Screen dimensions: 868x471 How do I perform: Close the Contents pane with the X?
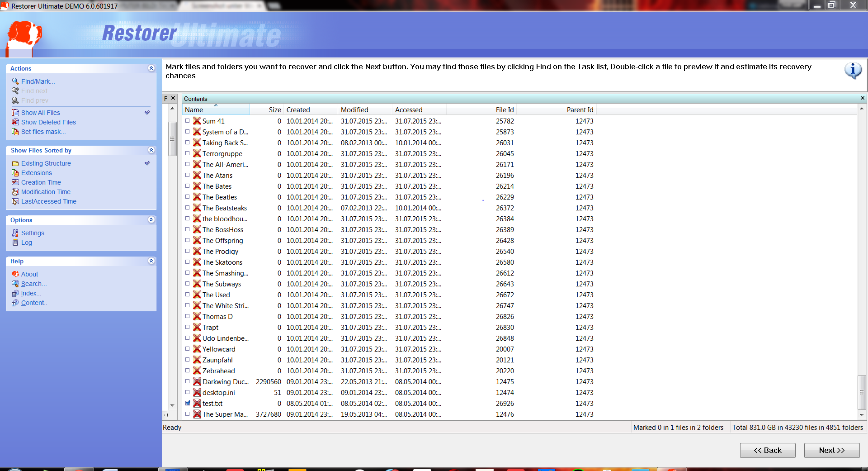[862, 98]
